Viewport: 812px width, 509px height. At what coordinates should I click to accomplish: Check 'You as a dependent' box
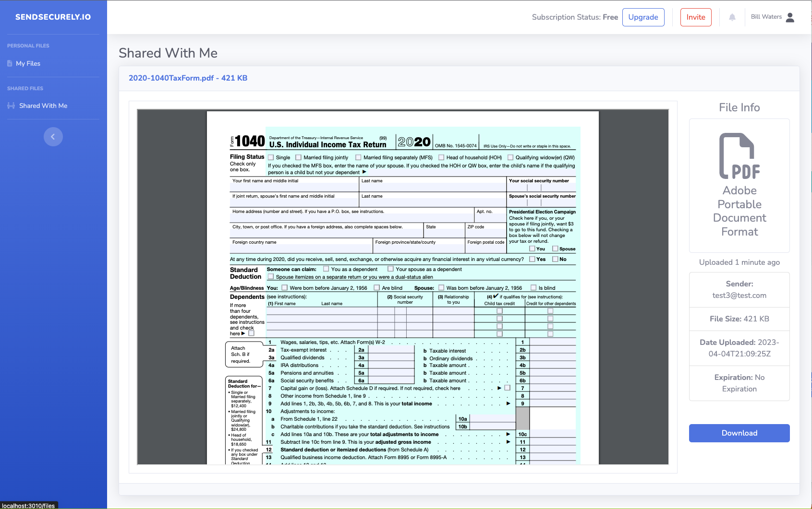326,269
